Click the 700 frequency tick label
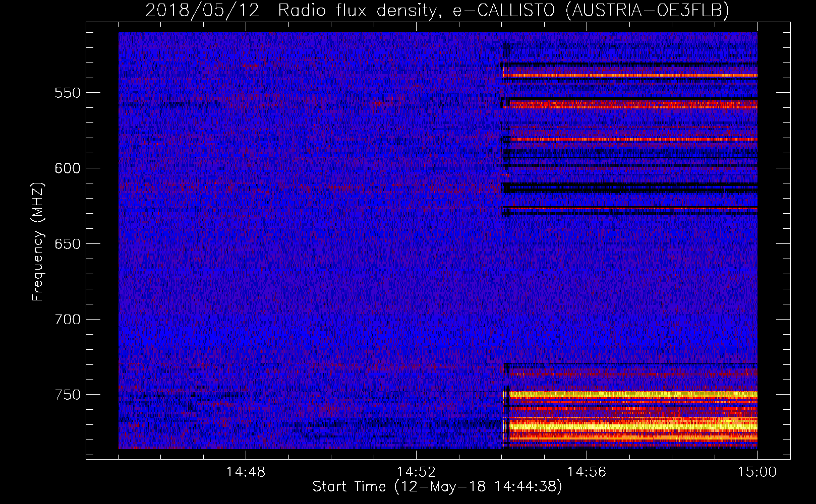The image size is (816, 504). (67, 320)
